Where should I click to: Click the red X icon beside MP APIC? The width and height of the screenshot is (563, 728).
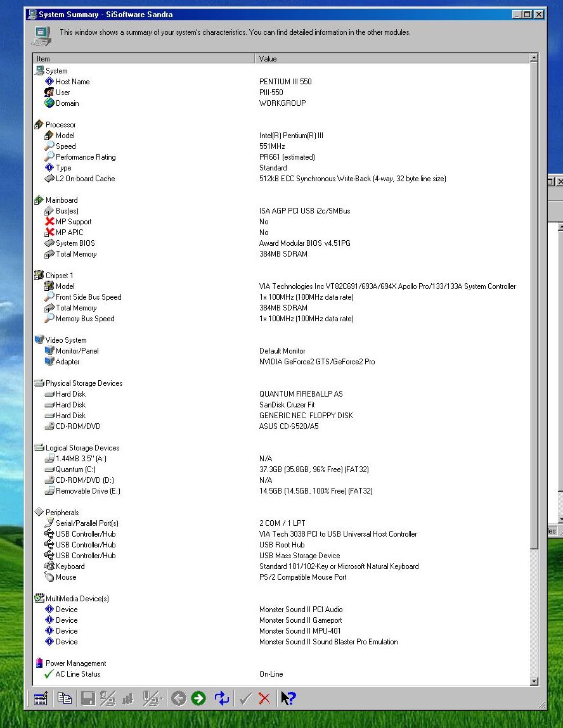click(49, 232)
